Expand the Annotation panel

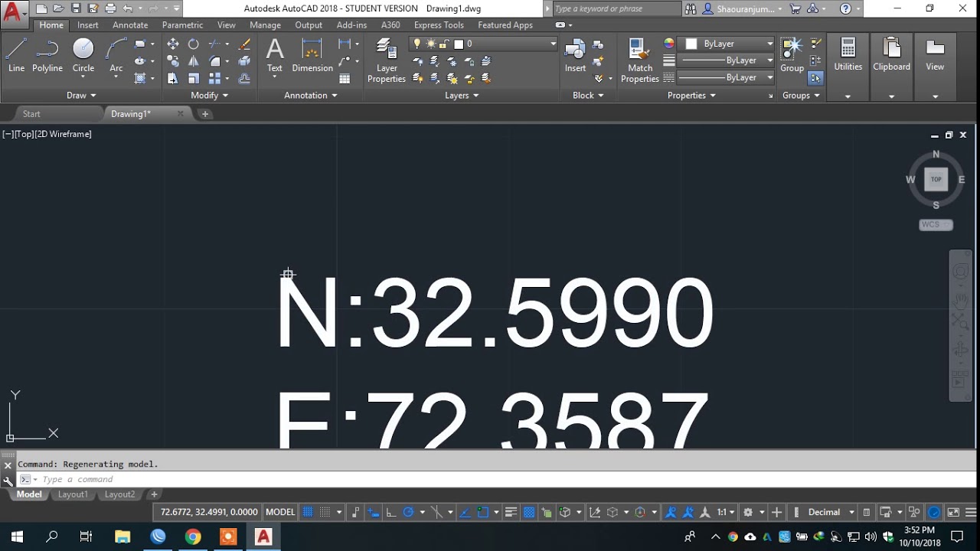tap(311, 95)
